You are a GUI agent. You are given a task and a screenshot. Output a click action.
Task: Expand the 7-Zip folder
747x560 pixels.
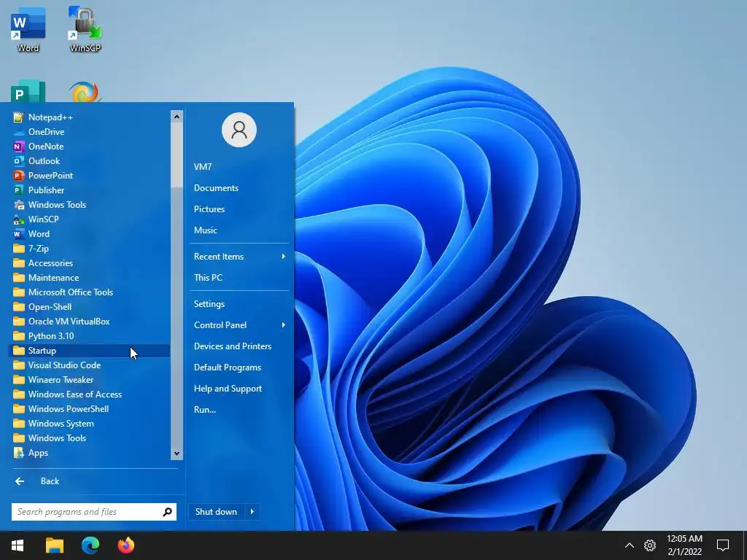[90, 249]
